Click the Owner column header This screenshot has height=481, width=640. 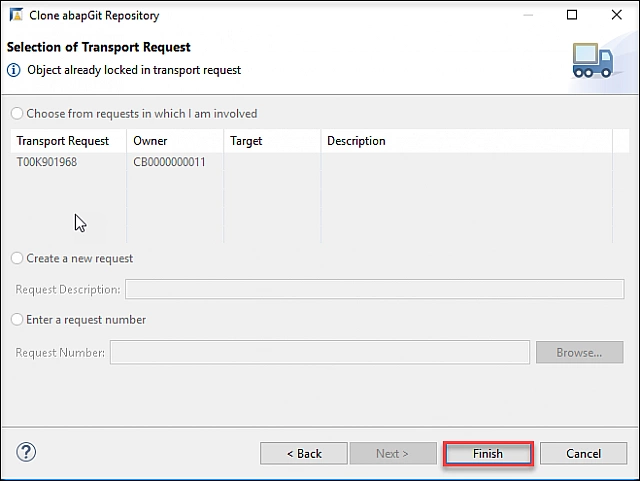(150, 141)
